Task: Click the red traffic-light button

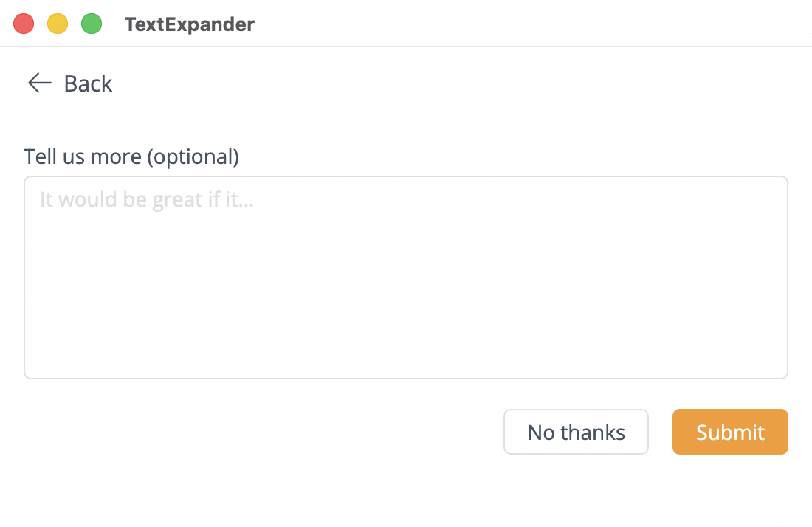Action: tap(24, 24)
